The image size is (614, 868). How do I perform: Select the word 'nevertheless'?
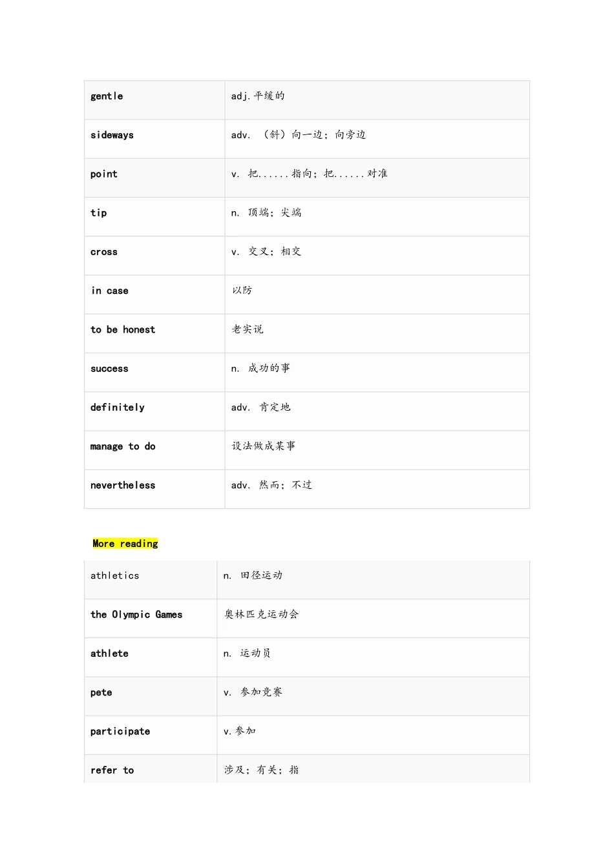click(123, 486)
